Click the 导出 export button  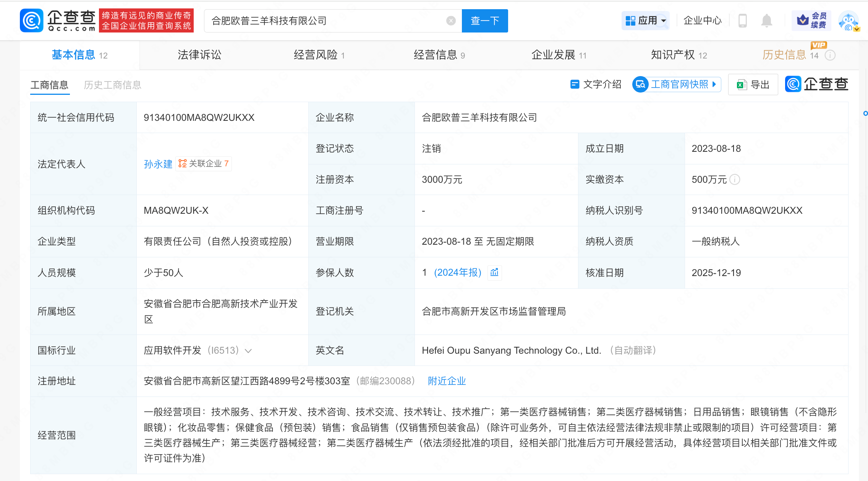753,84
